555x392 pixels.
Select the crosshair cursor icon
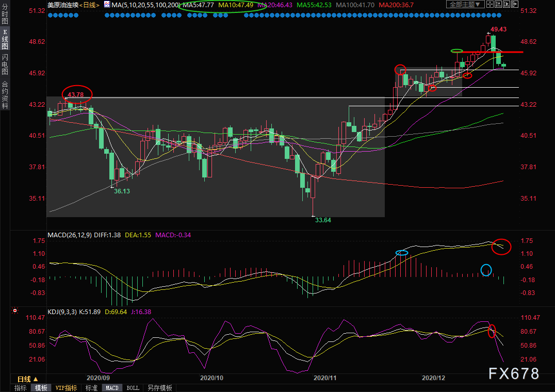[490, 4]
